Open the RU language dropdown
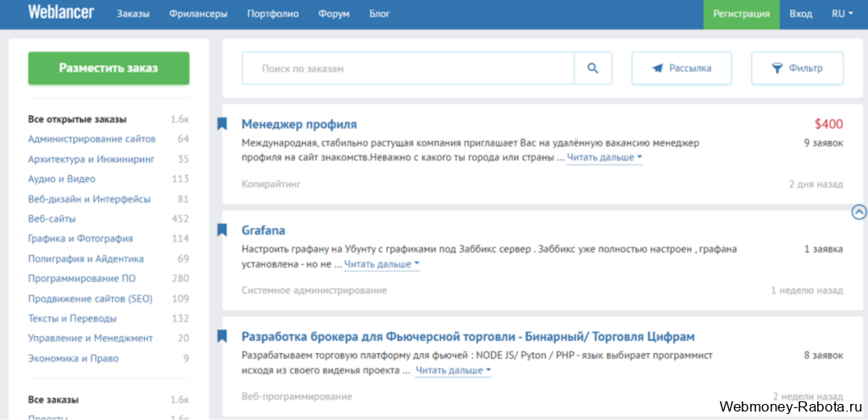The width and height of the screenshot is (868, 420). point(842,14)
